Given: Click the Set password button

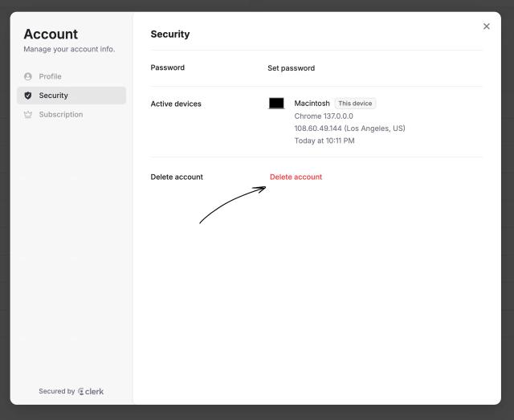Looking at the screenshot, I should pyautogui.click(x=291, y=68).
